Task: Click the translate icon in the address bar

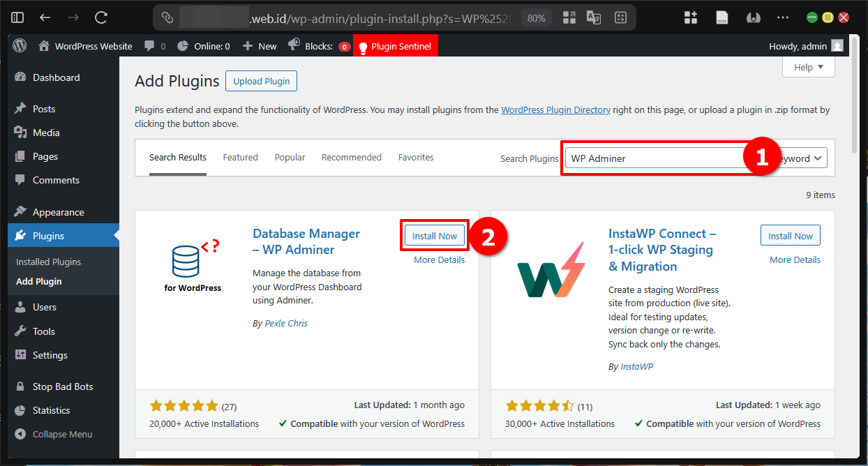Action: coord(594,17)
